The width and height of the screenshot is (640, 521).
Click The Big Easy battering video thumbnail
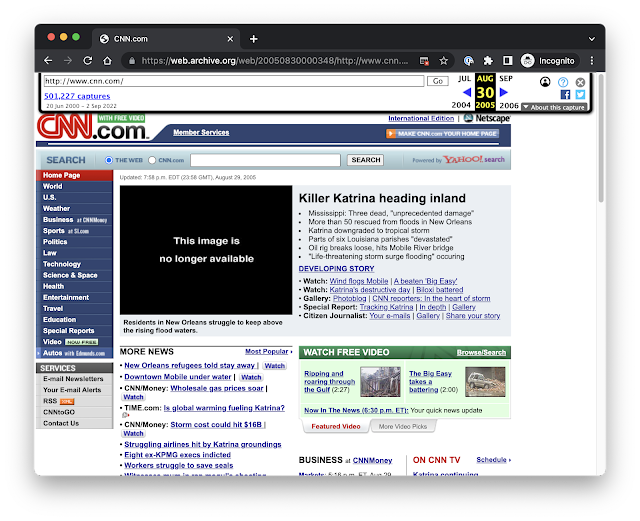coord(485,382)
